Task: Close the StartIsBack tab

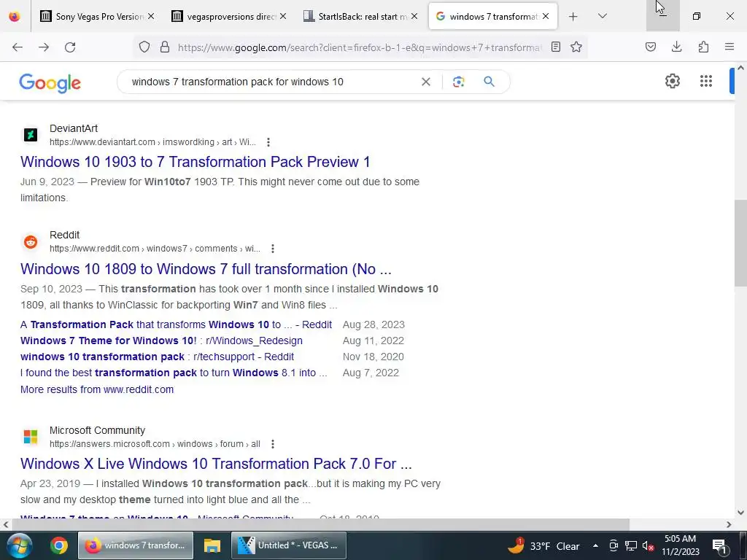Action: pyautogui.click(x=414, y=16)
